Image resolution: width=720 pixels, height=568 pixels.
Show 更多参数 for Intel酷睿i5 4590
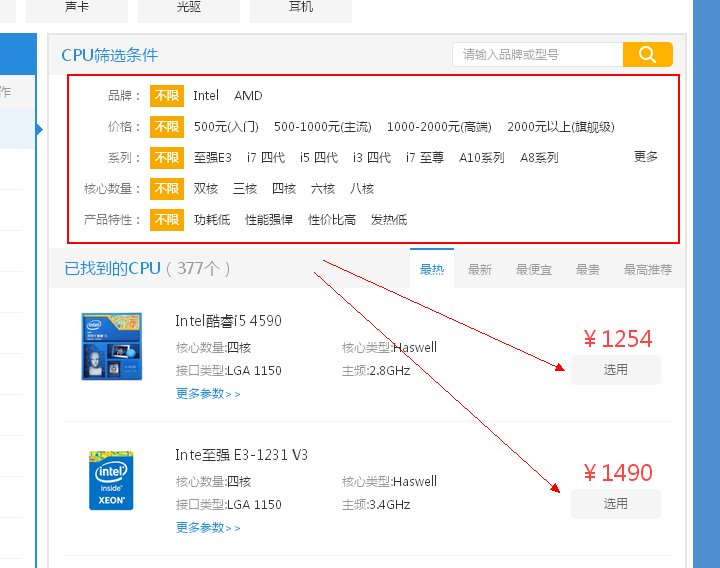point(208,394)
